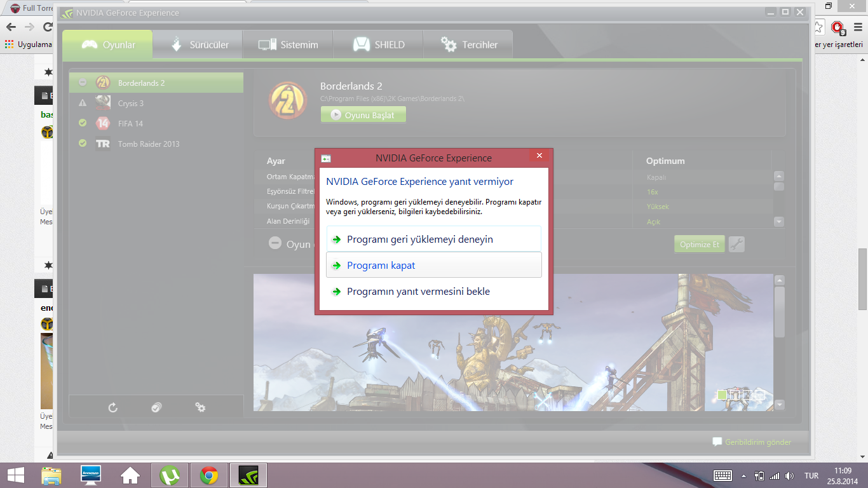868x488 pixels.
Task: Click the Tomb Raider 2013 optimized checkmark icon
Action: coord(82,144)
